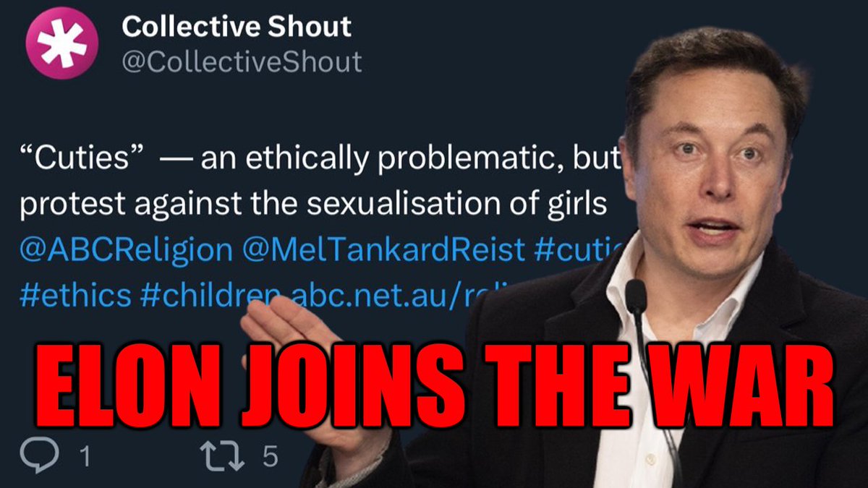Click the microphone in front of the man
The width and height of the screenshot is (868, 488).
click(636, 298)
